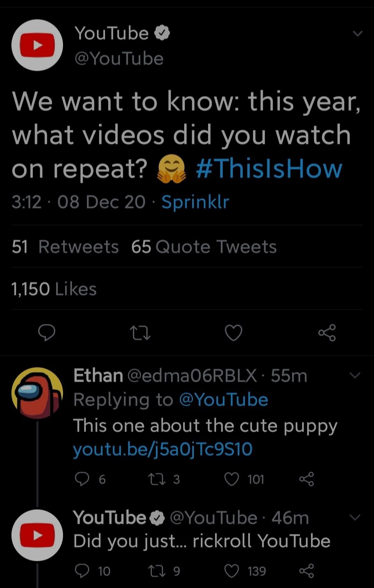The height and width of the screenshot is (588, 374).
Task: Like YouTube's rickroll response tweet
Action: (232, 571)
